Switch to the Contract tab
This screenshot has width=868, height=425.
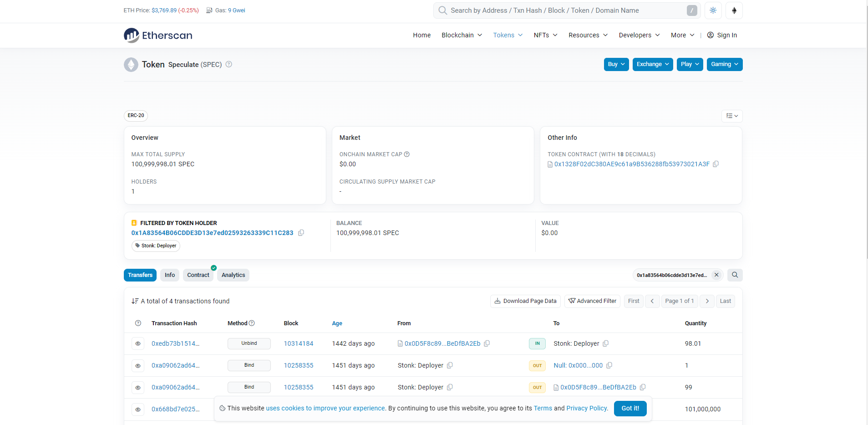198,275
